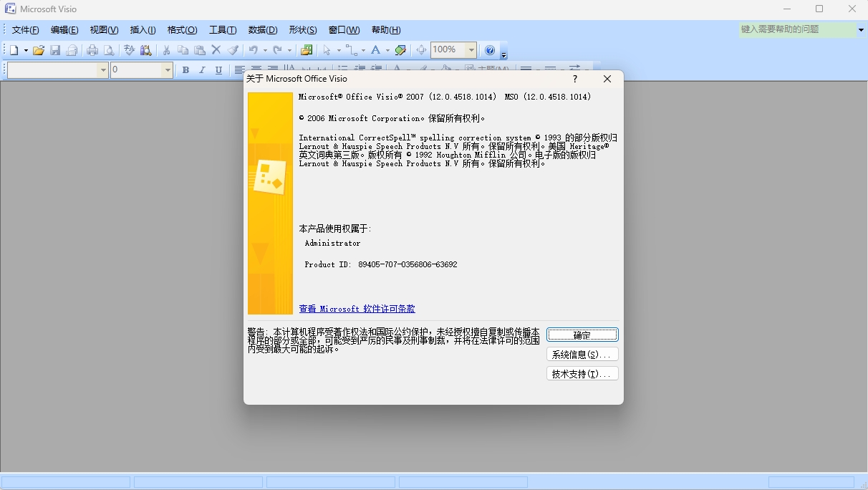The image size is (868, 490).
Task: Click the 本产品使用权属于 label
Action: pos(335,229)
